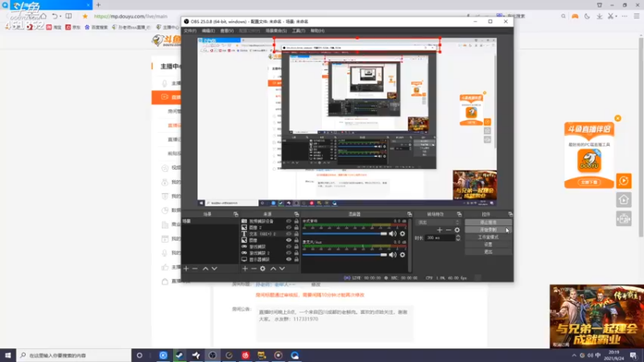Click the bookmark star icon in browser
This screenshot has width=644, height=362.
coord(85,16)
